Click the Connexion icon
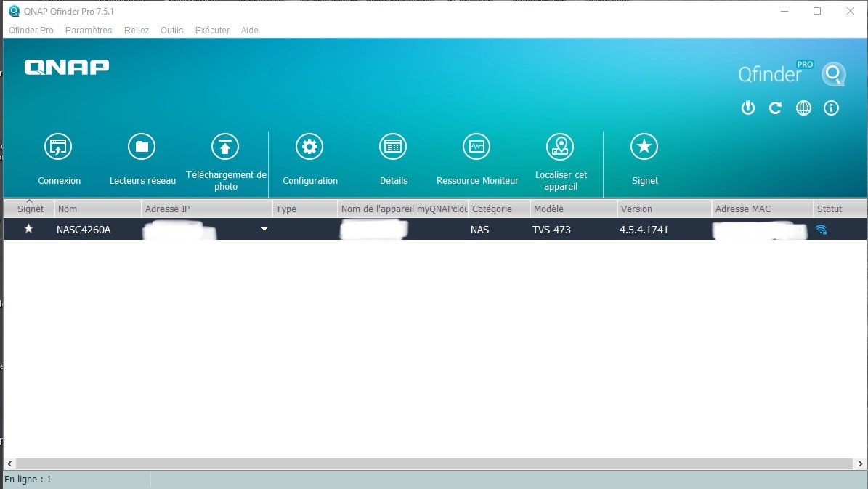 click(58, 147)
